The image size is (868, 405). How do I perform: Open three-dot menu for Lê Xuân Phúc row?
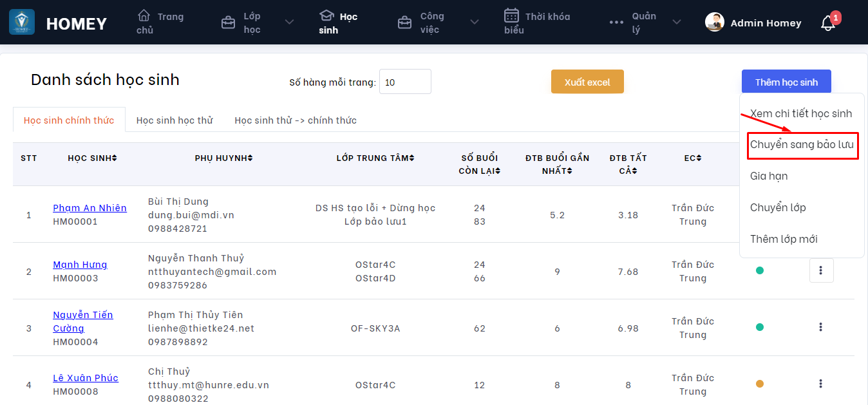tap(821, 384)
